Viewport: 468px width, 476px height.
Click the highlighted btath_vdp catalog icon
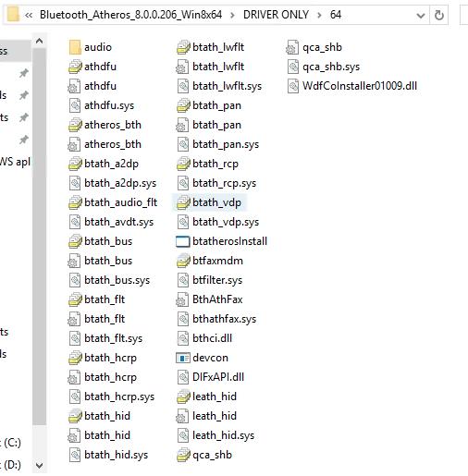pos(183,202)
